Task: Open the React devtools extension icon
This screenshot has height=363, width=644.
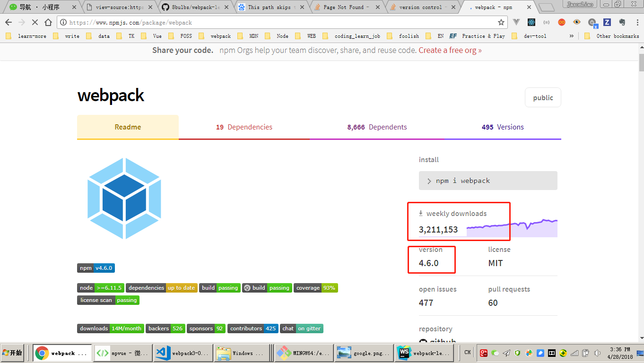Action: tap(531, 22)
